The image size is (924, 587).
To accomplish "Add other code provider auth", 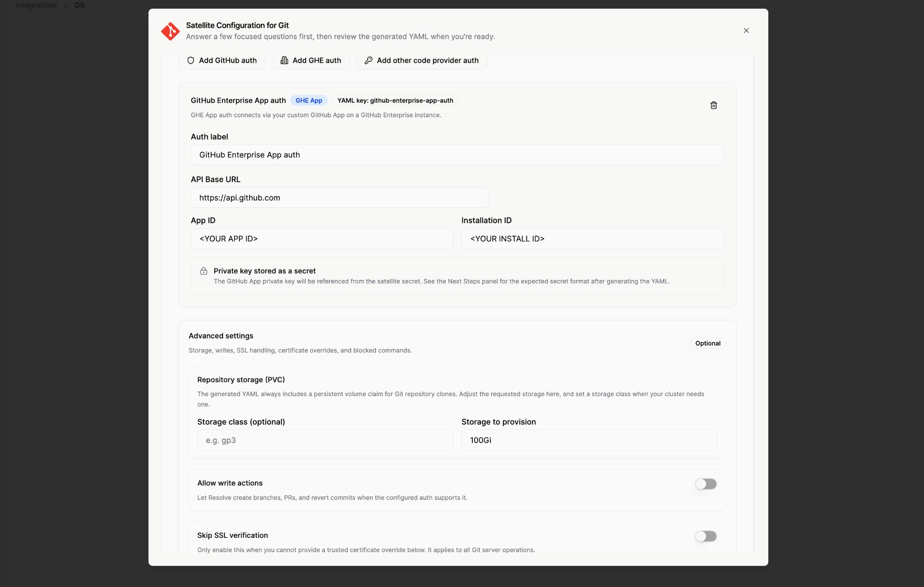I will coord(421,60).
